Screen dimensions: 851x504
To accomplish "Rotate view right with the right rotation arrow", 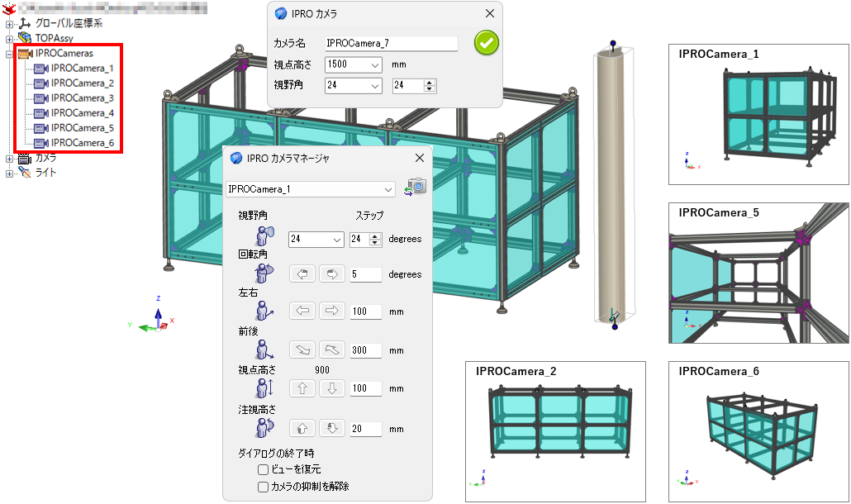I will 331,274.
